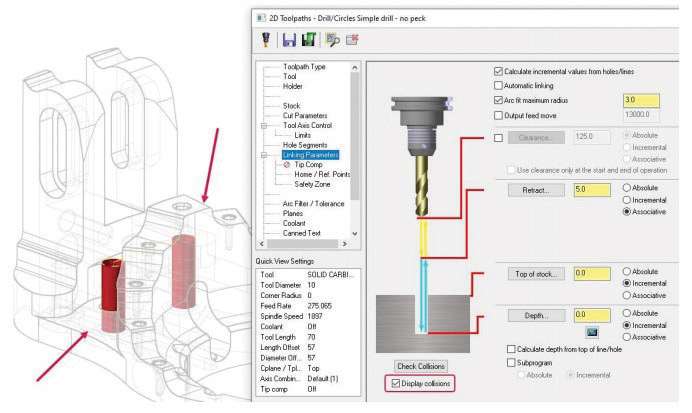The height and width of the screenshot is (413, 692).
Task: Collapse the Tool Axis Control tree node
Action: [264, 126]
